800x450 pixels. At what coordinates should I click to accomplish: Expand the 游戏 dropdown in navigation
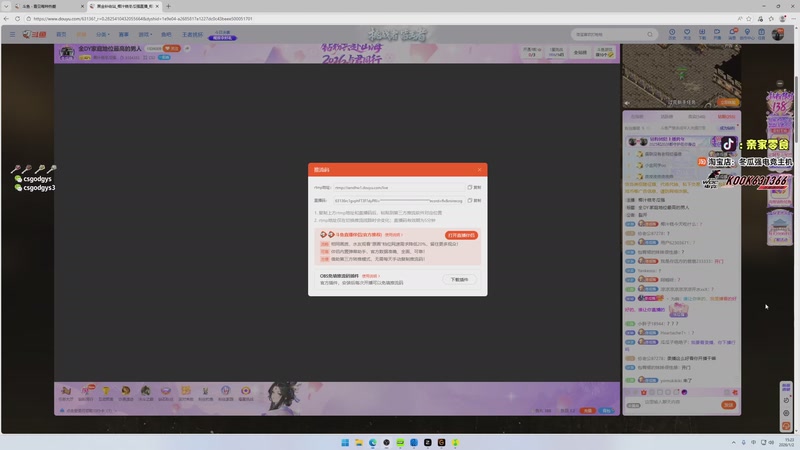tap(145, 34)
